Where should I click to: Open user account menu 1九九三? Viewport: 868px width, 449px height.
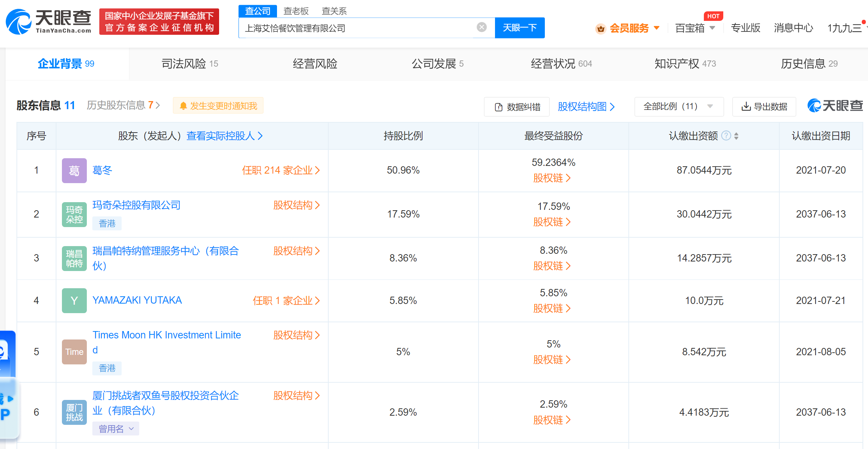(x=845, y=28)
